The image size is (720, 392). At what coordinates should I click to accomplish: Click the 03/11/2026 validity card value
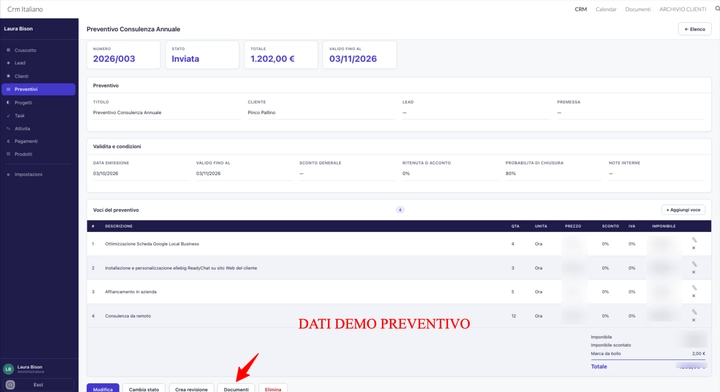pyautogui.click(x=353, y=59)
